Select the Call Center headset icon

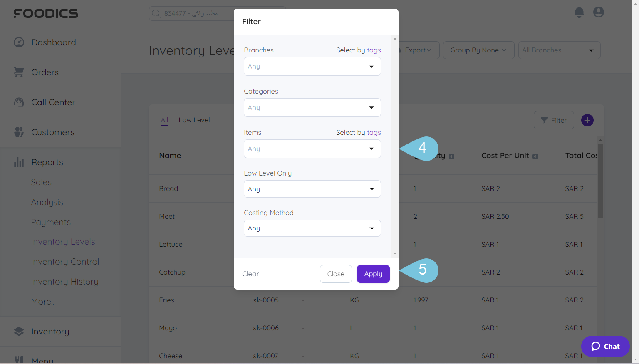pyautogui.click(x=19, y=102)
